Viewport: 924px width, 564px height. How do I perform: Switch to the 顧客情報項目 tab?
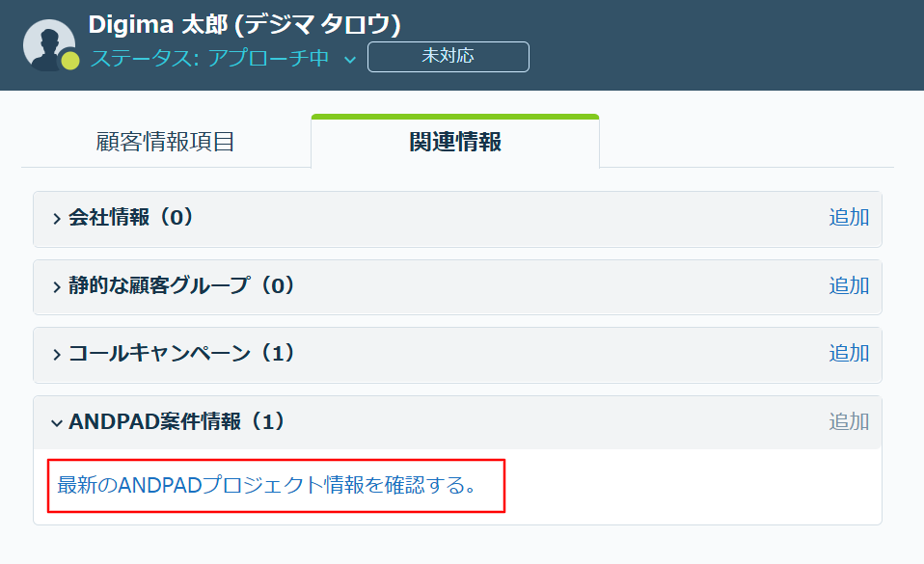(166, 142)
